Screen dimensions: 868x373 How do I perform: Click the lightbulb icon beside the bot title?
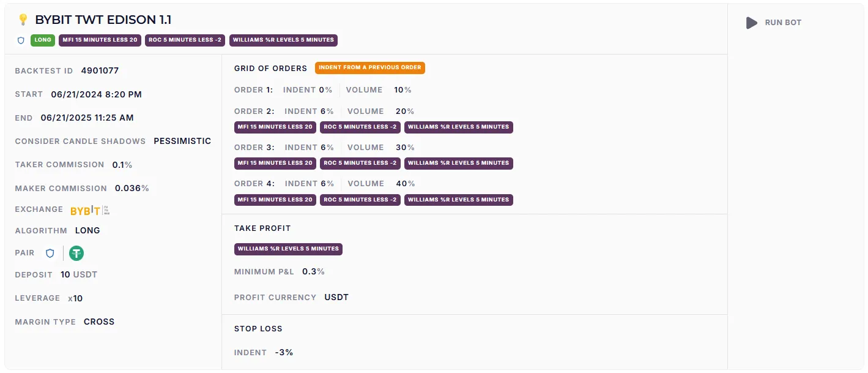click(23, 20)
